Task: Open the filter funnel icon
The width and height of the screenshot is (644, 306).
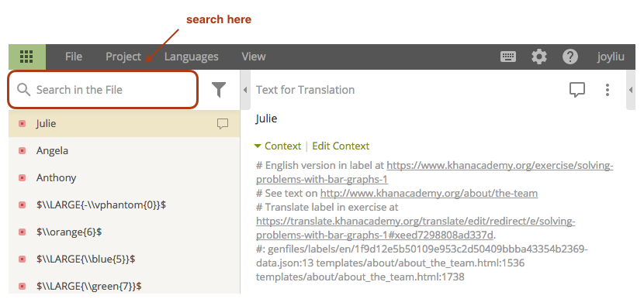Action: (219, 90)
